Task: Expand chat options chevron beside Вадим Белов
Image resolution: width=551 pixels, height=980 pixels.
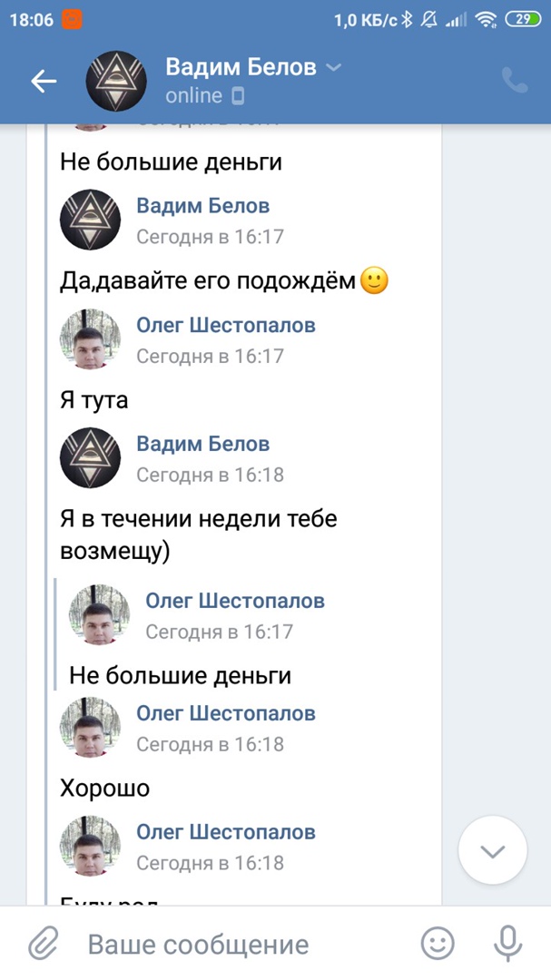Action: (334, 67)
